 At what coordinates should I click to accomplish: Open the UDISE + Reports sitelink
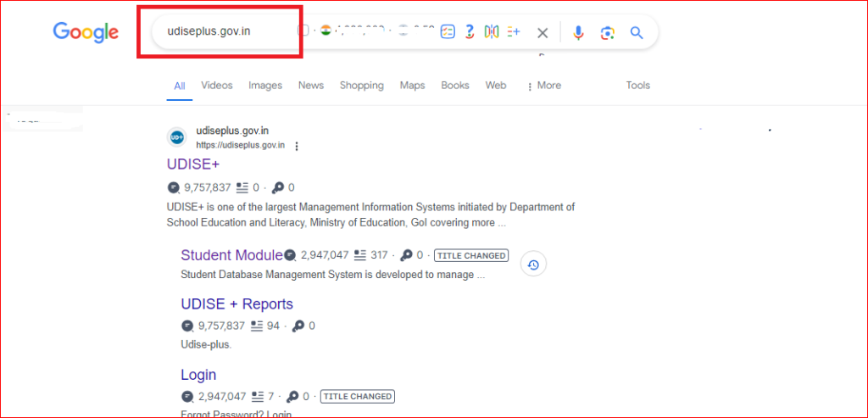(x=237, y=304)
